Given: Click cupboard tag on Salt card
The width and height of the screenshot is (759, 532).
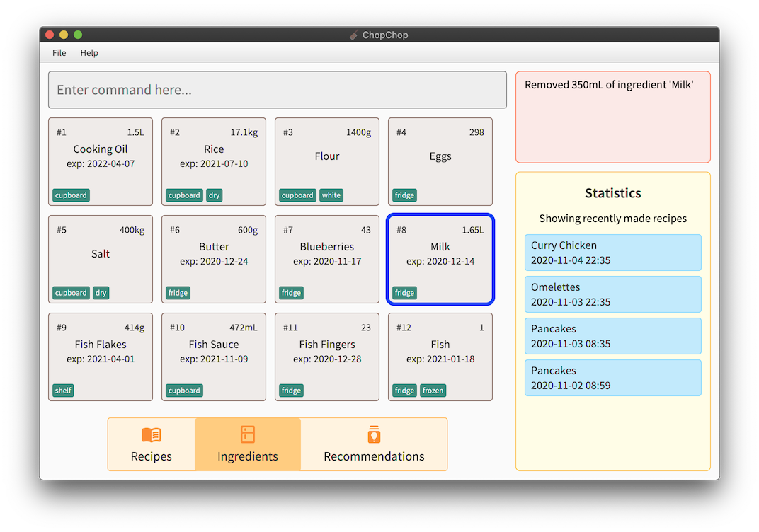Looking at the screenshot, I should (71, 293).
